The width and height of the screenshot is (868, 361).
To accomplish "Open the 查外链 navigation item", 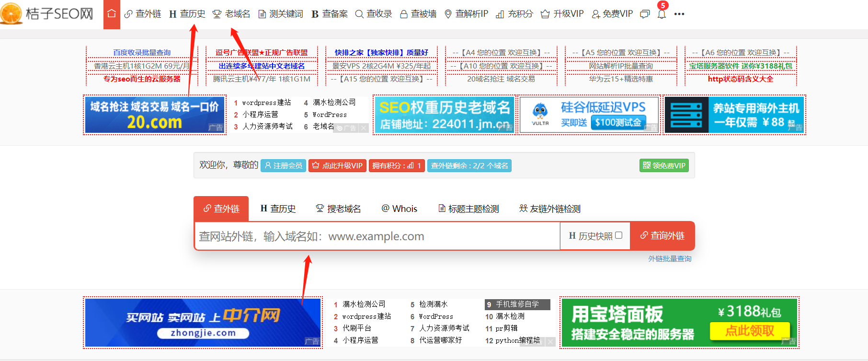I will [143, 14].
